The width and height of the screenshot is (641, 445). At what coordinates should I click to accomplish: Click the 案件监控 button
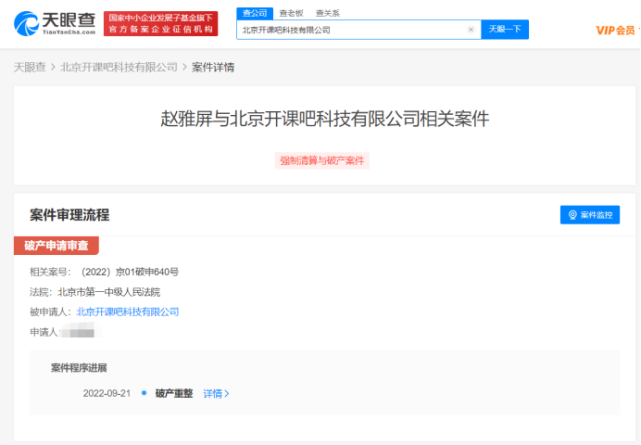[x=590, y=215]
